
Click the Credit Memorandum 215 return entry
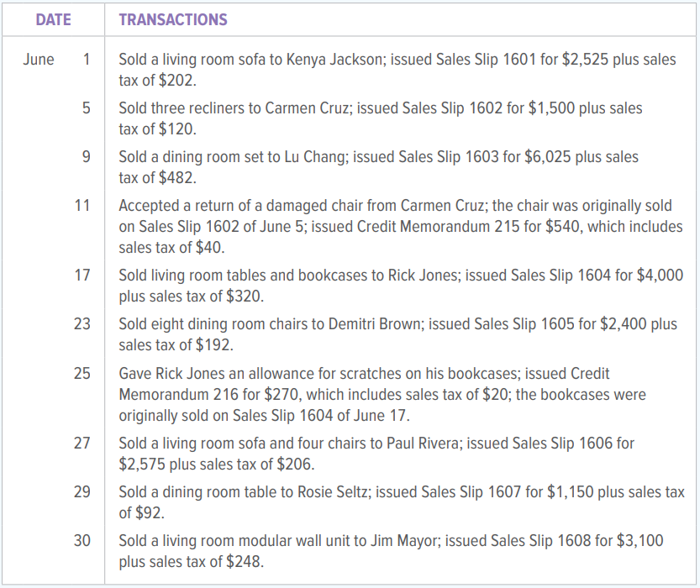(x=401, y=226)
